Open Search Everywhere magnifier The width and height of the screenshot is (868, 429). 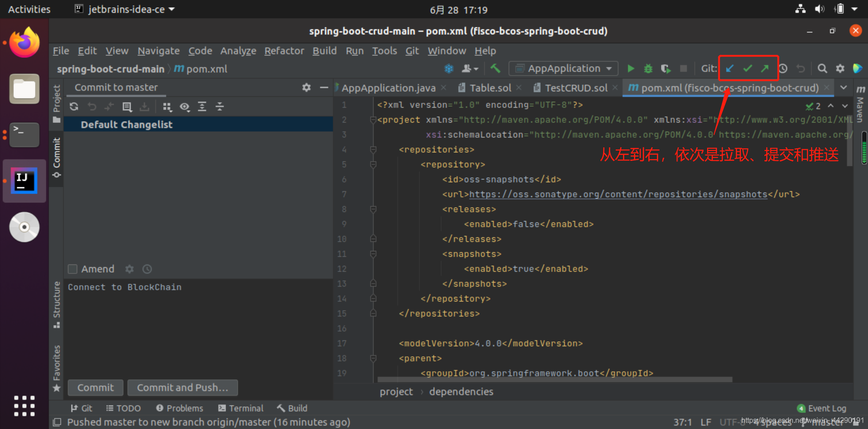coord(822,69)
